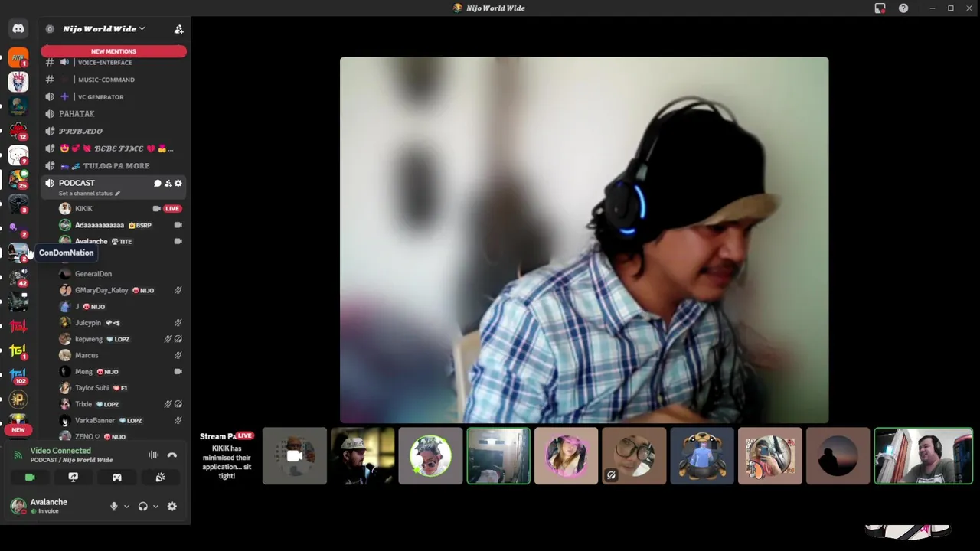Toggle the camera button in voice panel
This screenshot has height=551, width=980.
point(30,478)
